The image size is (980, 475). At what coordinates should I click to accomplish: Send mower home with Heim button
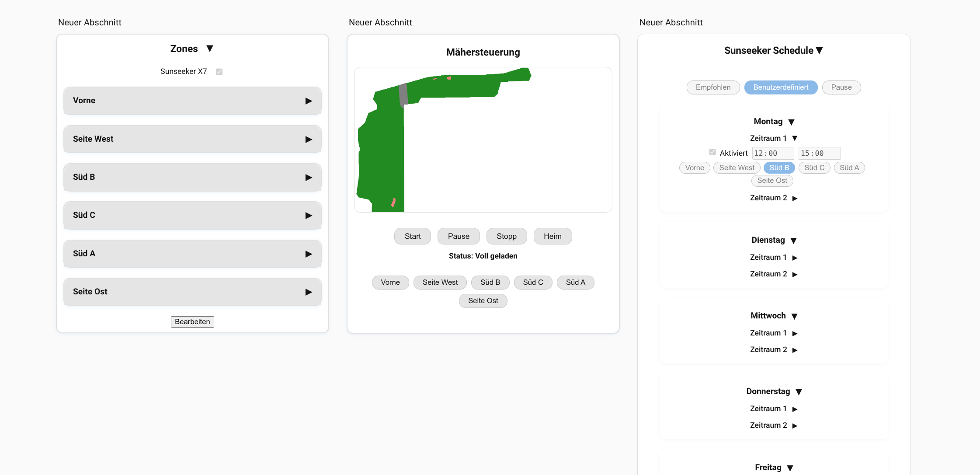[x=553, y=237]
